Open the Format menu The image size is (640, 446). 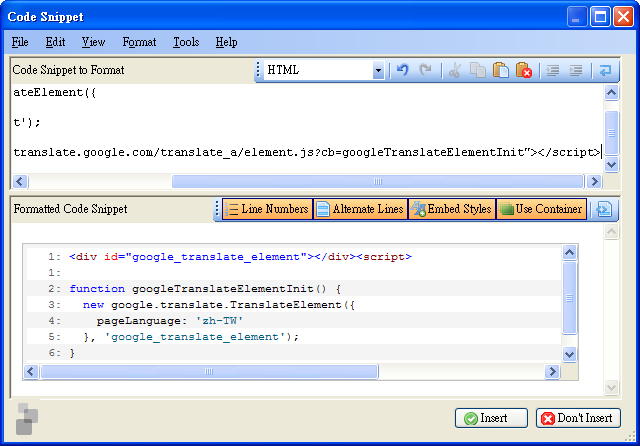click(x=139, y=42)
